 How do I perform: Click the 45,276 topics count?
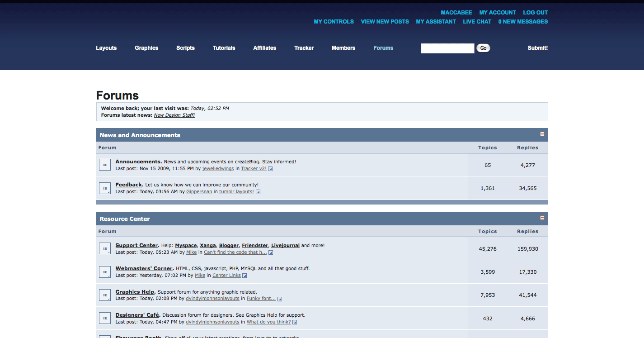point(488,249)
